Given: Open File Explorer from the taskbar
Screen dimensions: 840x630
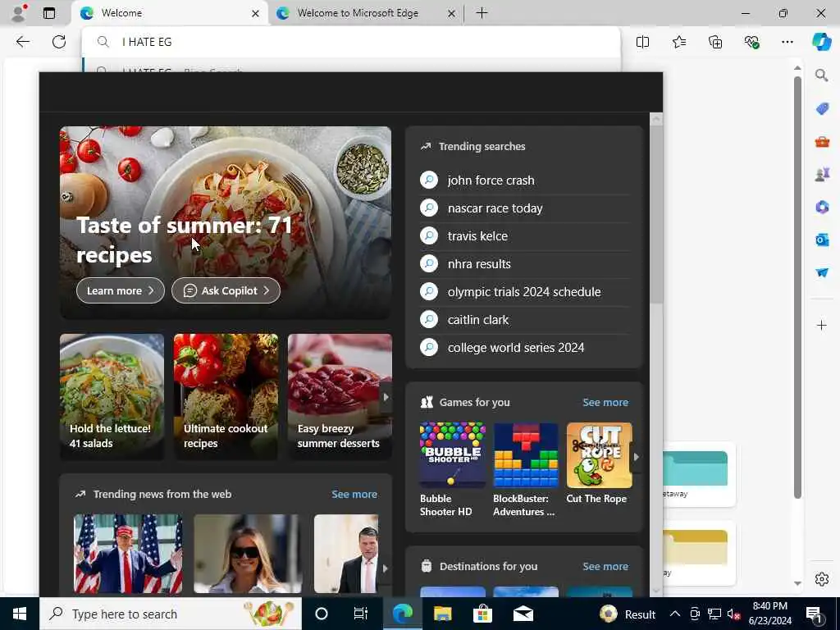Looking at the screenshot, I should tap(442, 614).
